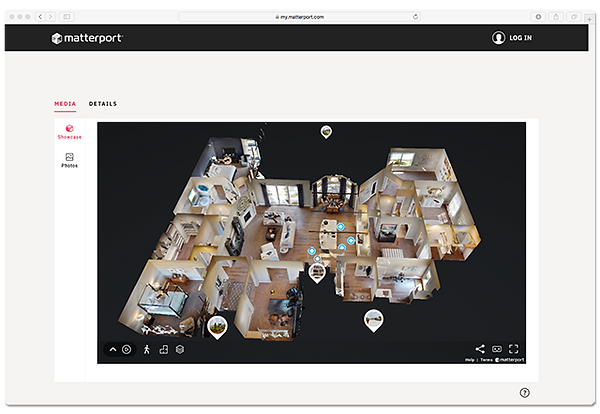Screen dimensions: 600x414
Task: Open the lower-left garden 360 view pin
Action: (217, 328)
